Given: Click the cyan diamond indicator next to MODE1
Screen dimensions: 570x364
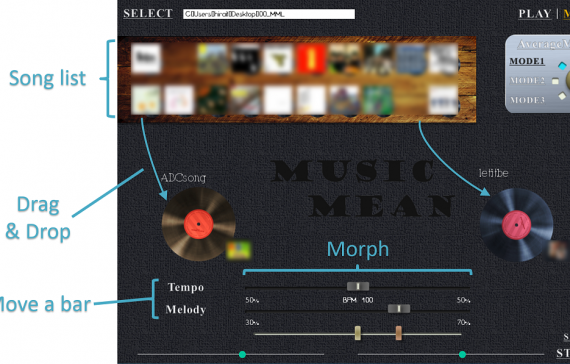Looking at the screenshot, I should [x=562, y=66].
